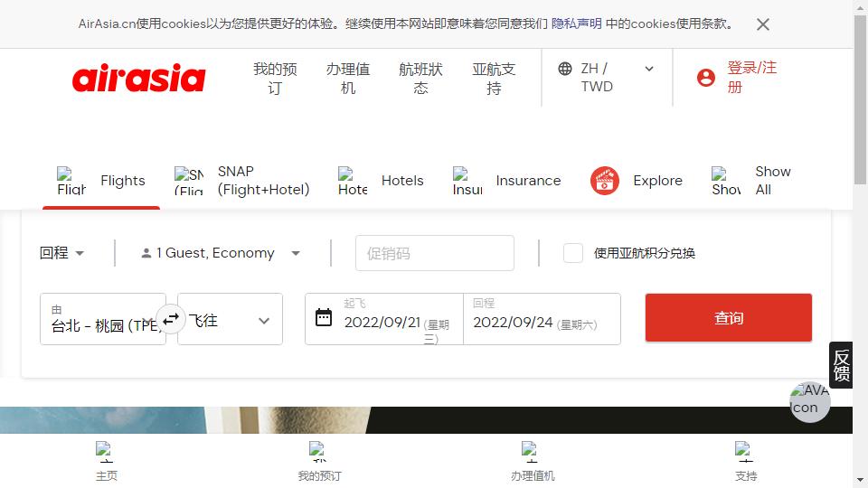Click the promotional banner image

tap(426, 420)
